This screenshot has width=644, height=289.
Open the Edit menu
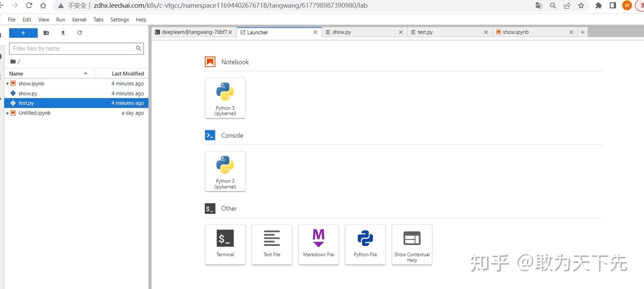pos(27,20)
